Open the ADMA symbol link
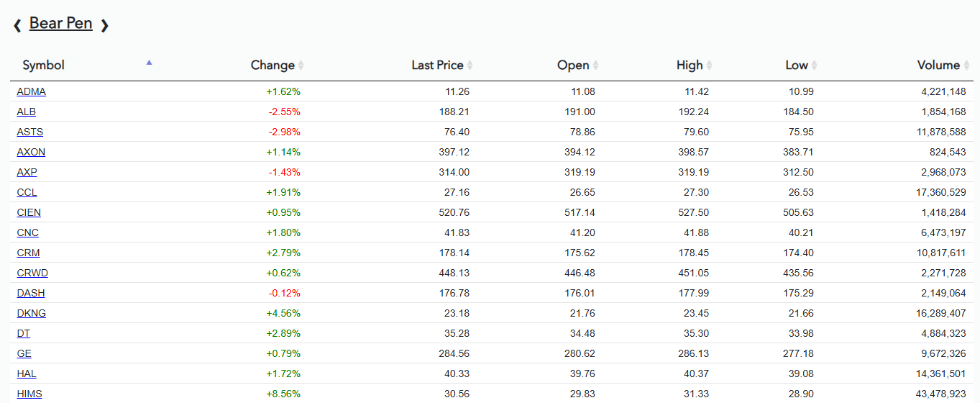 pos(31,92)
